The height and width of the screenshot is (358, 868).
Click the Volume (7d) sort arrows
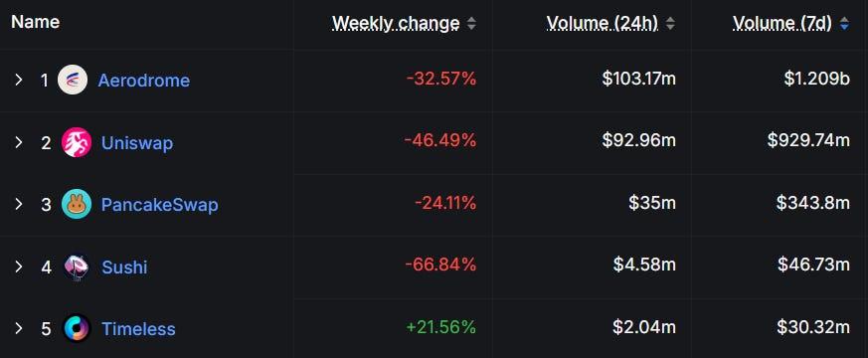click(x=844, y=23)
